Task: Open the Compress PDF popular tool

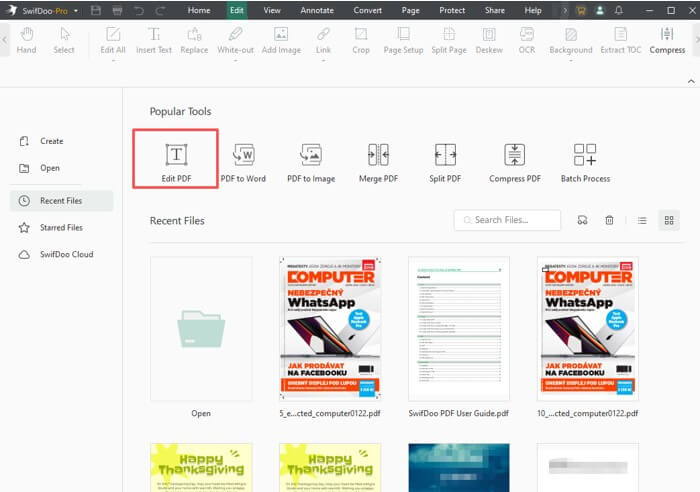Action: 515,163
